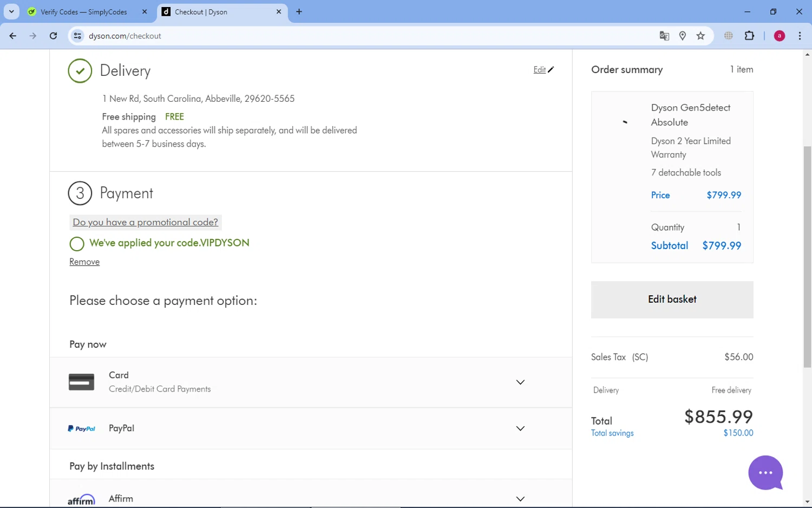Click the $56.00 sales tax amount
The width and height of the screenshot is (812, 508).
[739, 357]
